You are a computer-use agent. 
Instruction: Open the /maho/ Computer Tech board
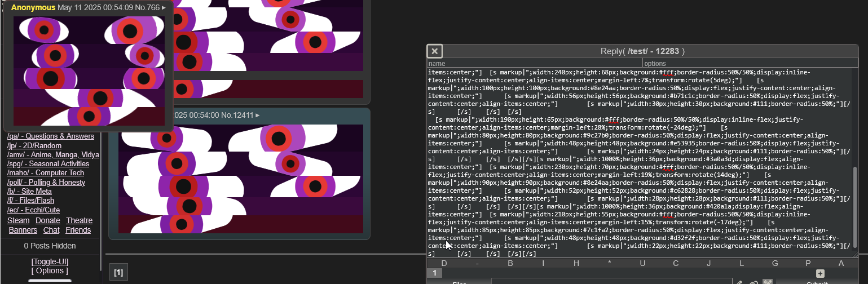pyautogui.click(x=46, y=173)
